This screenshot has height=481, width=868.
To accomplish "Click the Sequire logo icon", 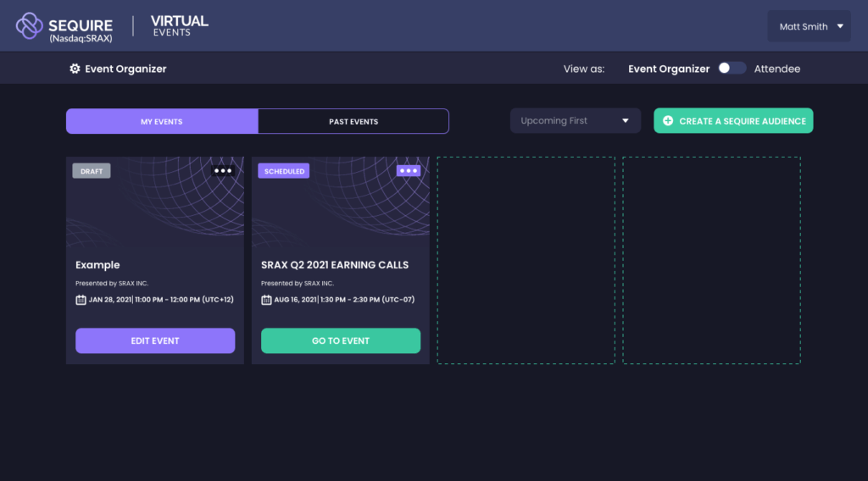I will click(x=29, y=26).
